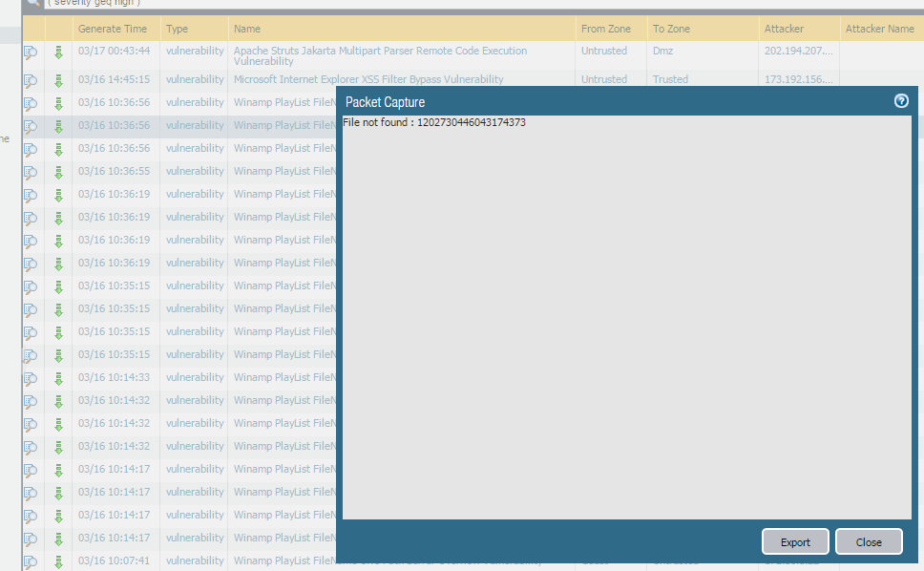Sort by the Generate Time column header
924x571 pixels.
coord(113,29)
